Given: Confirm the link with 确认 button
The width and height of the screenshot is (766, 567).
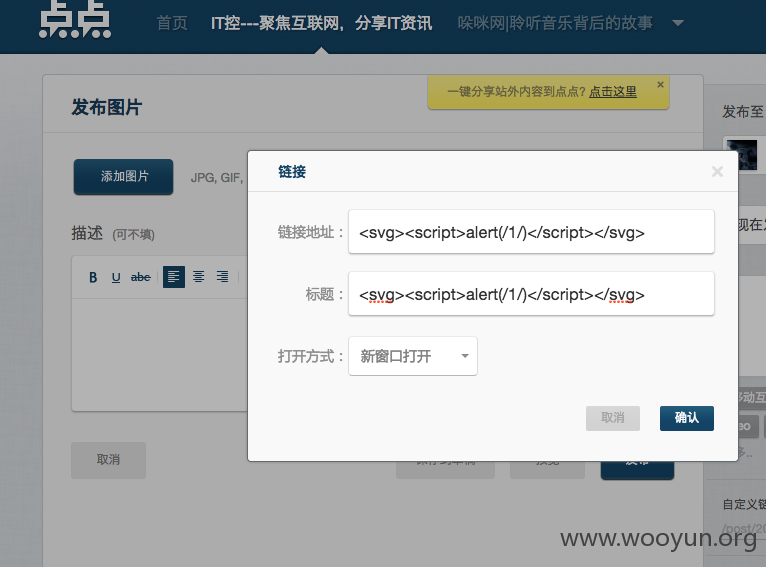Looking at the screenshot, I should (x=686, y=418).
